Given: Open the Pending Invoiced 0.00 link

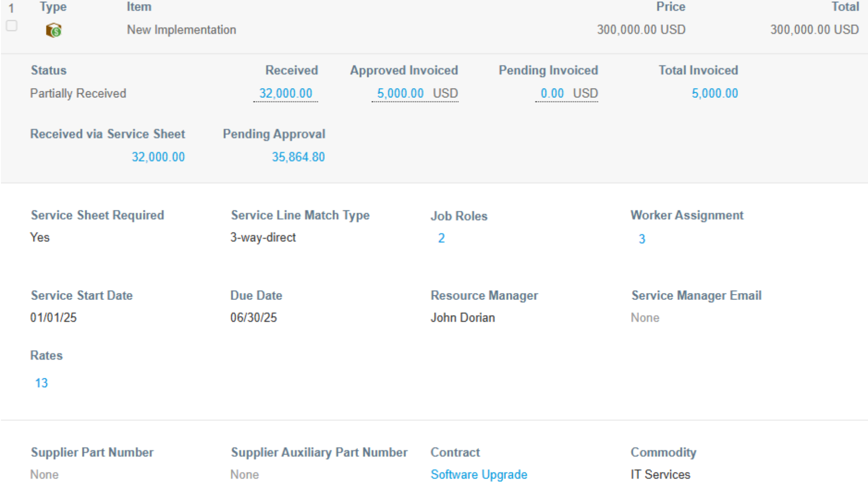Looking at the screenshot, I should [x=552, y=93].
